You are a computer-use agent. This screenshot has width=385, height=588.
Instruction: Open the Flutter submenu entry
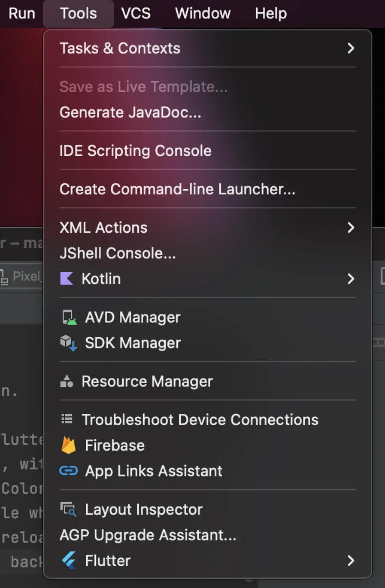[208, 561]
